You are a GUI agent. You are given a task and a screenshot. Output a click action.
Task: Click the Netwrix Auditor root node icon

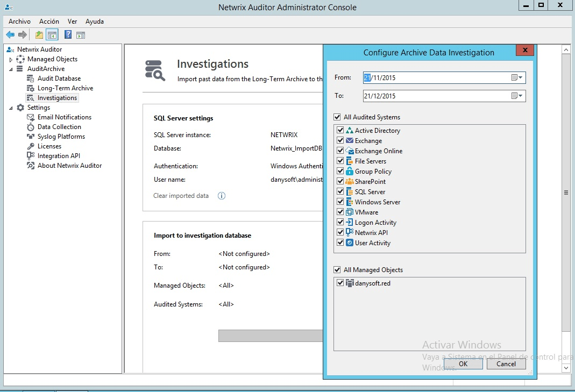click(x=10, y=49)
